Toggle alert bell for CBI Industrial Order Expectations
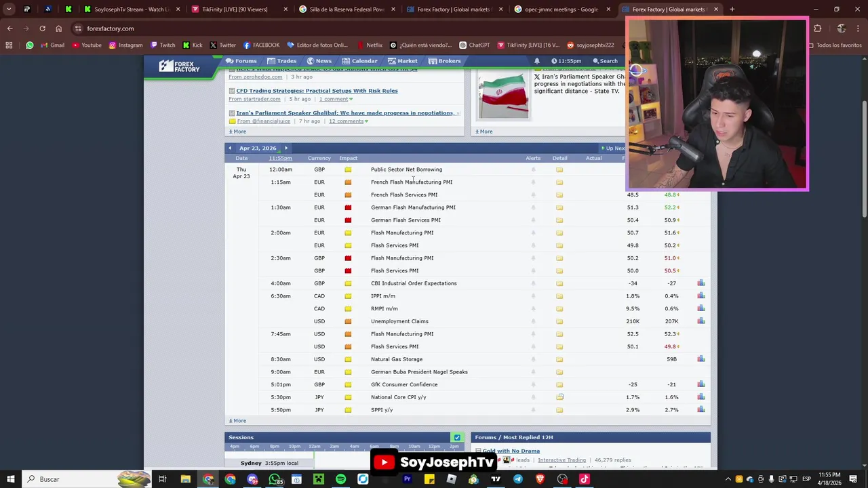This screenshot has width=868, height=488. coord(533,283)
